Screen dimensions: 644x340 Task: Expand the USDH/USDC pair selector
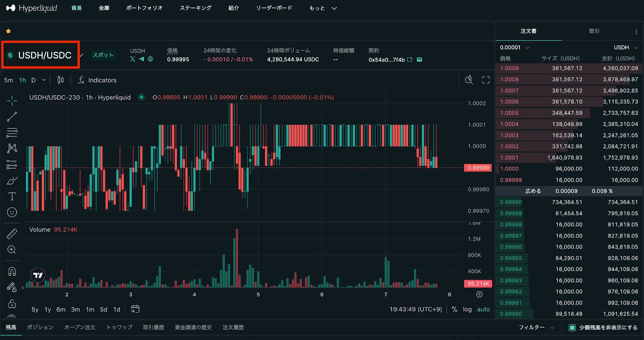44,55
